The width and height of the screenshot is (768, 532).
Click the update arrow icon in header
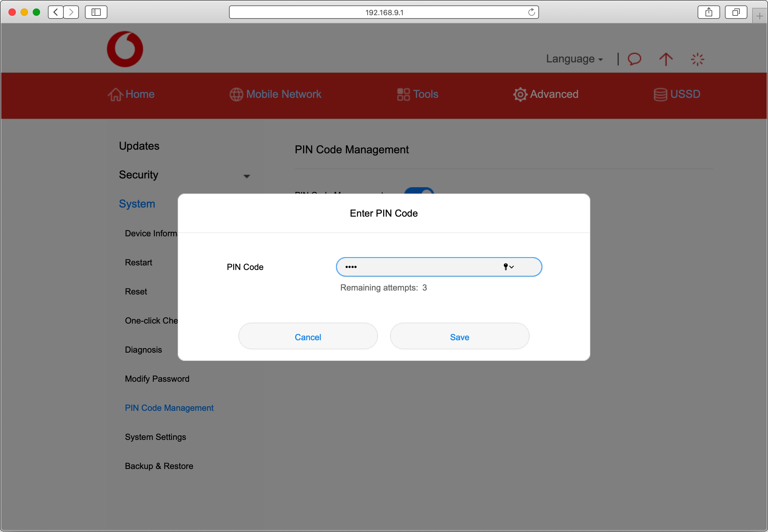click(665, 59)
